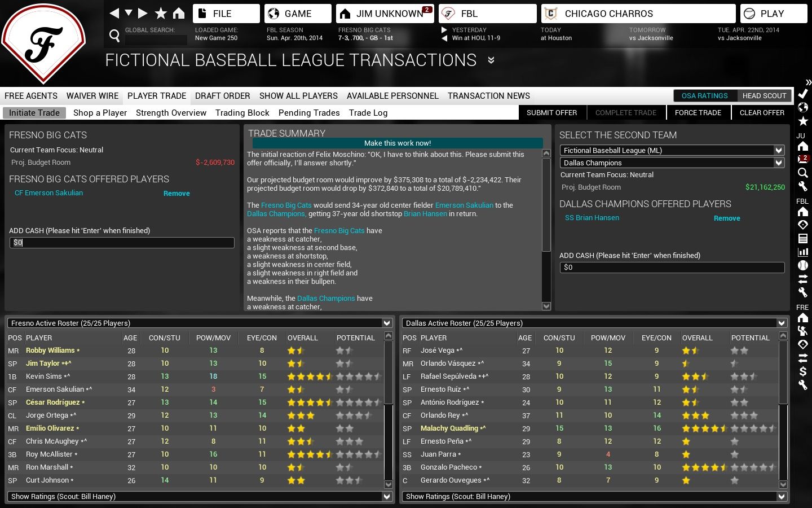812x508 pixels.
Task: Open the mail icon with the 2 badge
Action: coord(803,159)
